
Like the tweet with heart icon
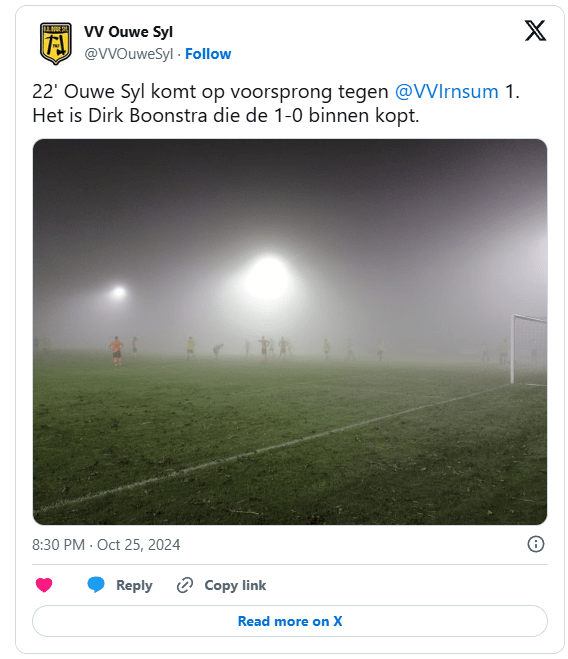44,585
